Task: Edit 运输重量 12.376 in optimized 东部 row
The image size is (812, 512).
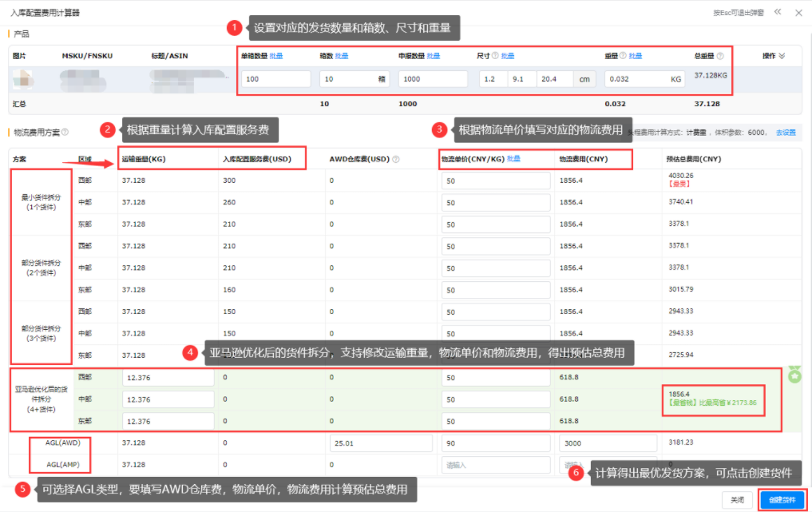Action: (168, 421)
